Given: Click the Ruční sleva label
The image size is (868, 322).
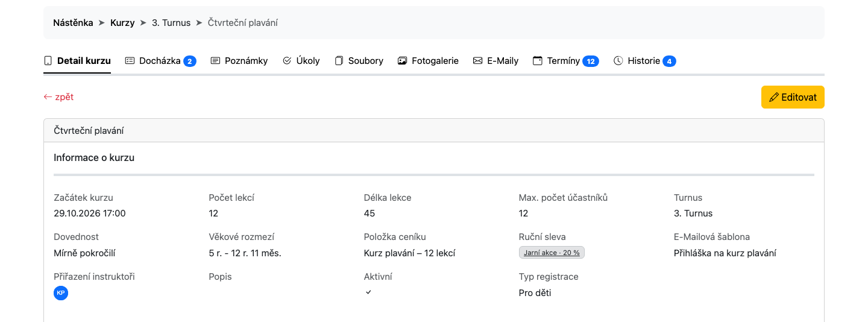Looking at the screenshot, I should (x=542, y=237).
